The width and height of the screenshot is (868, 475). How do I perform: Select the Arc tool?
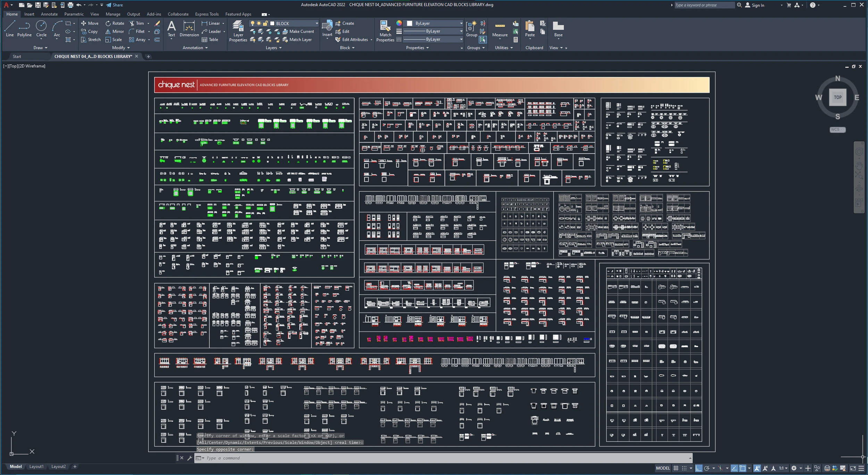tap(57, 28)
